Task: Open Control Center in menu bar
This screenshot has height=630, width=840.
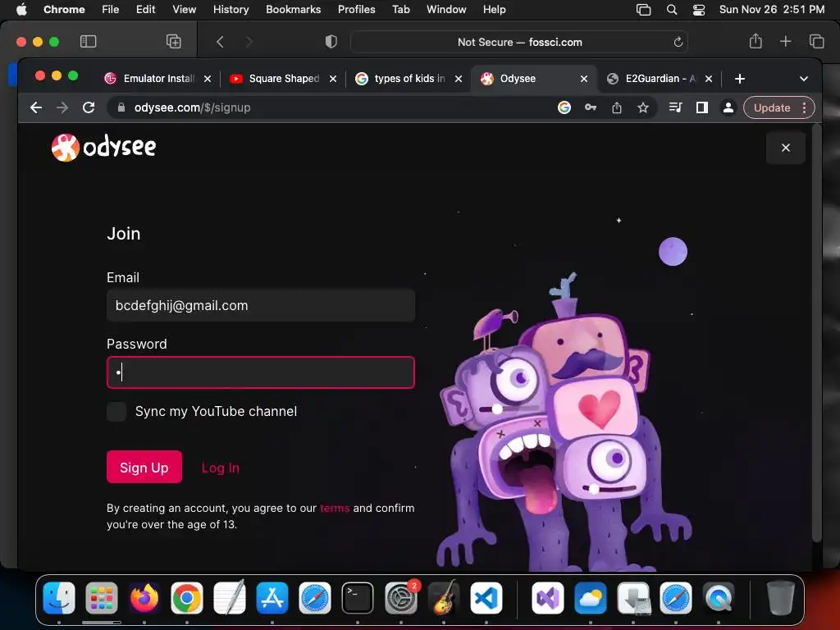Action: [699, 10]
